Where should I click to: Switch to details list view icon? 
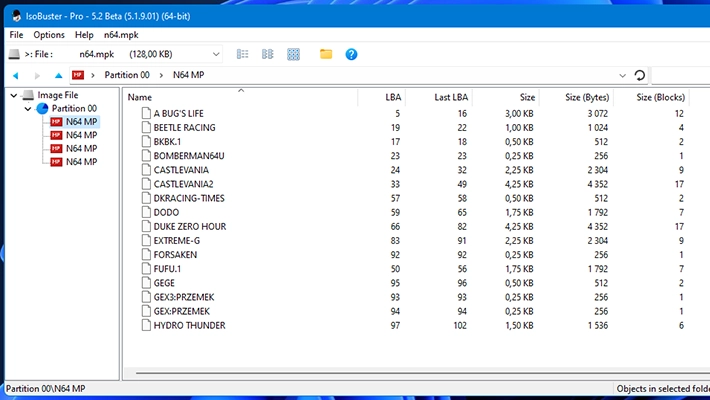pyautogui.click(x=243, y=54)
